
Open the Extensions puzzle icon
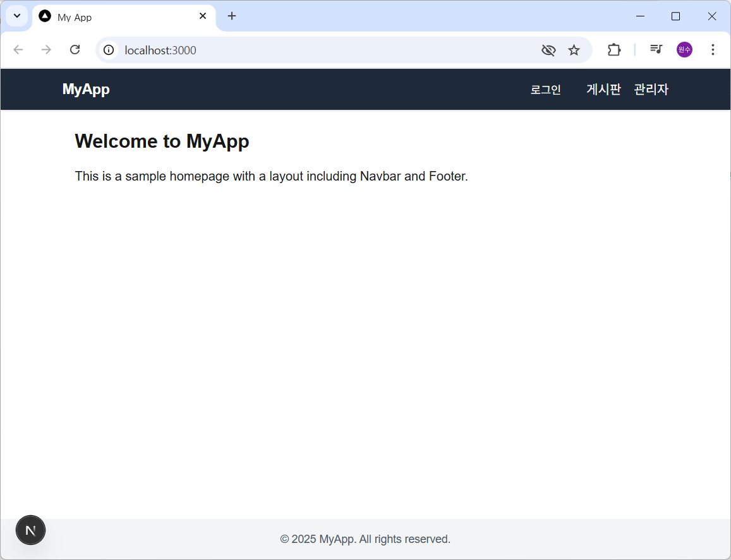pos(614,50)
